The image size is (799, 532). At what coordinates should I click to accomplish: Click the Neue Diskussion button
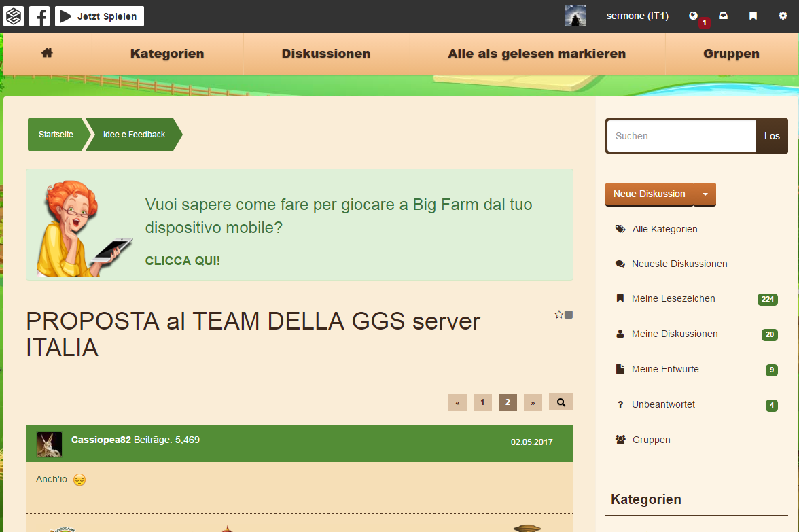[x=650, y=194]
